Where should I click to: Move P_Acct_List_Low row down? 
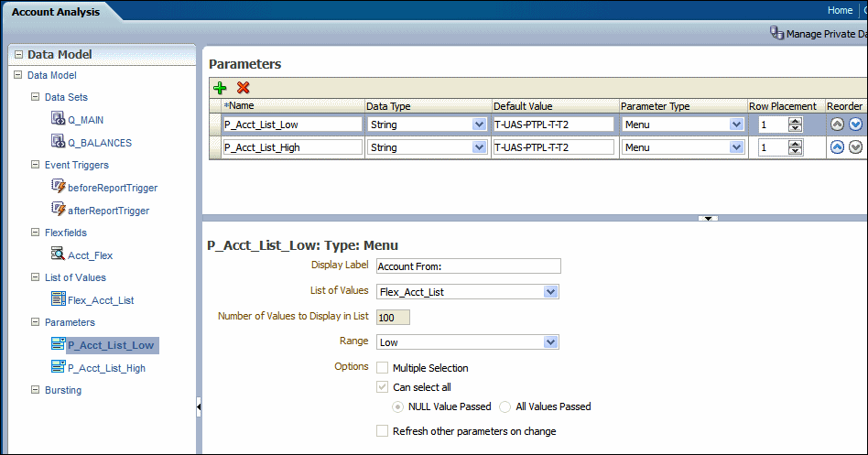click(855, 125)
